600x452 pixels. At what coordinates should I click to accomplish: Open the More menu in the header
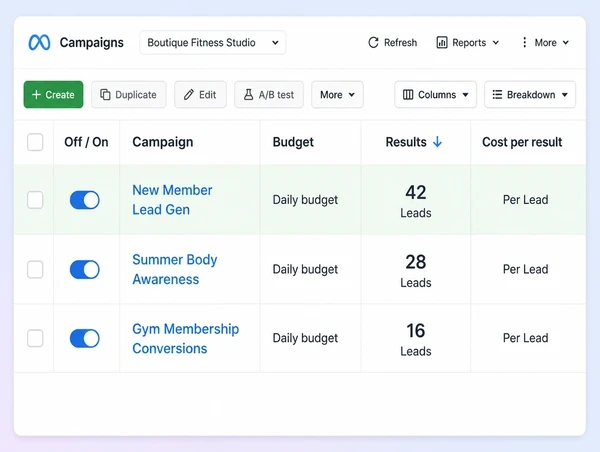pyautogui.click(x=545, y=42)
